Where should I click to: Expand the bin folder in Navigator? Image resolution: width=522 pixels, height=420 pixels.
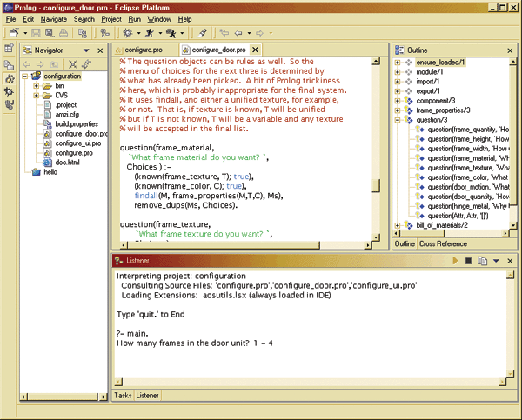pyautogui.click(x=37, y=86)
